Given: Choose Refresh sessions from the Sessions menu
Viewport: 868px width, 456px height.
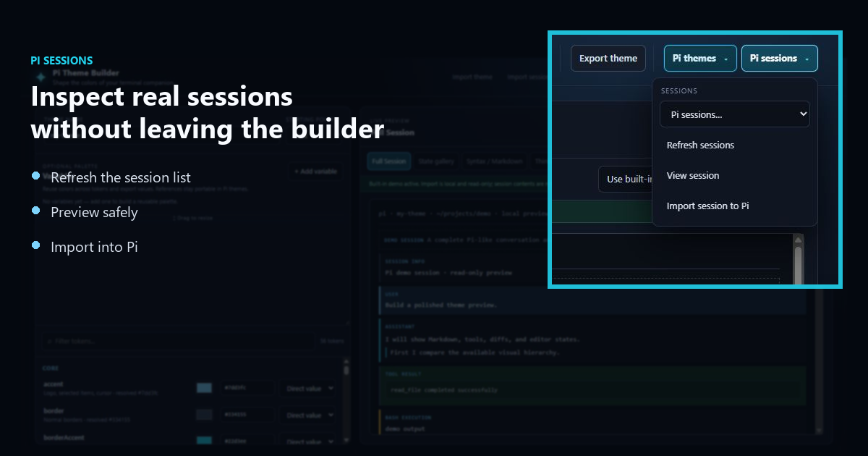Looking at the screenshot, I should tap(734, 145).
